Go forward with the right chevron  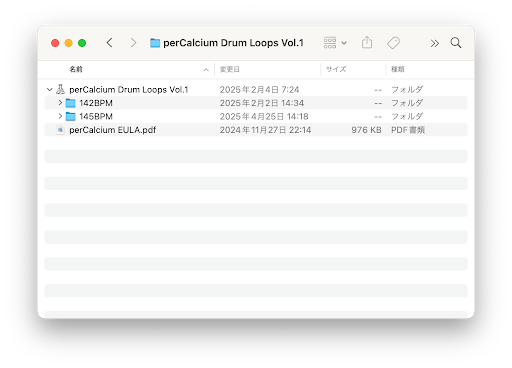133,43
